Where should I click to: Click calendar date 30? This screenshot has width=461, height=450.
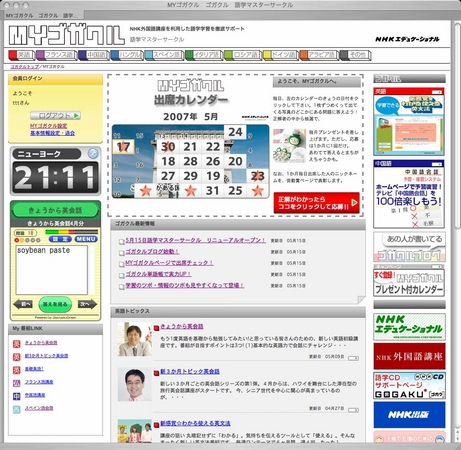pyautogui.click(x=168, y=147)
